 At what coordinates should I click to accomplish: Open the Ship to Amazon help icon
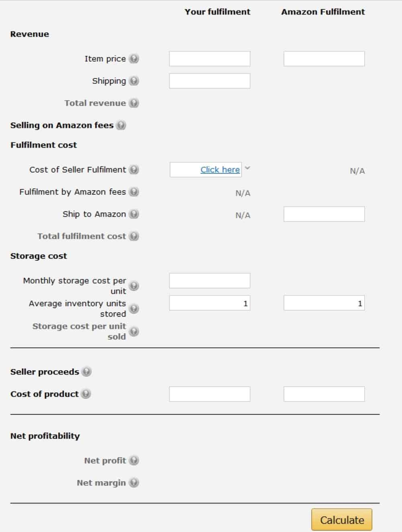tap(134, 214)
